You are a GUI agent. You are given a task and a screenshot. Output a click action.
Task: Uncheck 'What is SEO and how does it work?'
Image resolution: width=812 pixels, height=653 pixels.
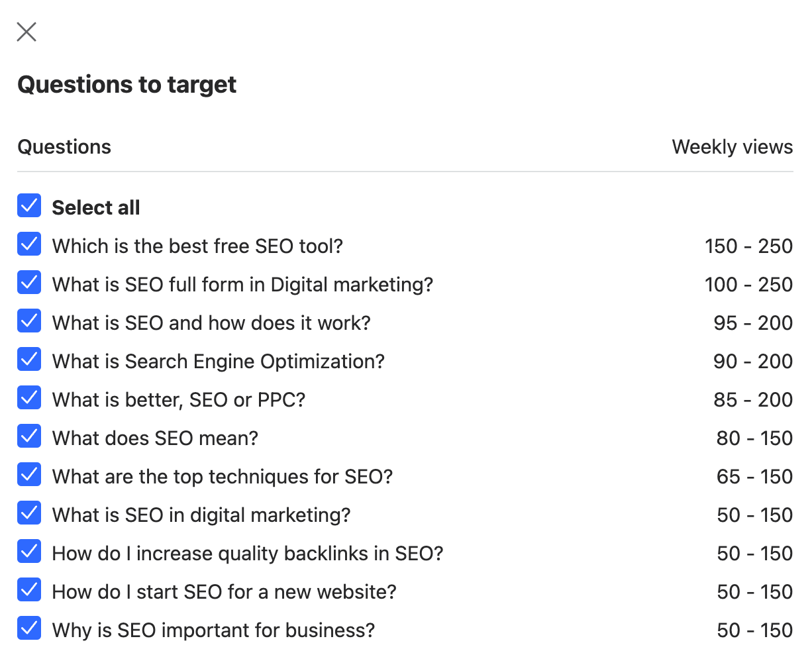tap(29, 321)
